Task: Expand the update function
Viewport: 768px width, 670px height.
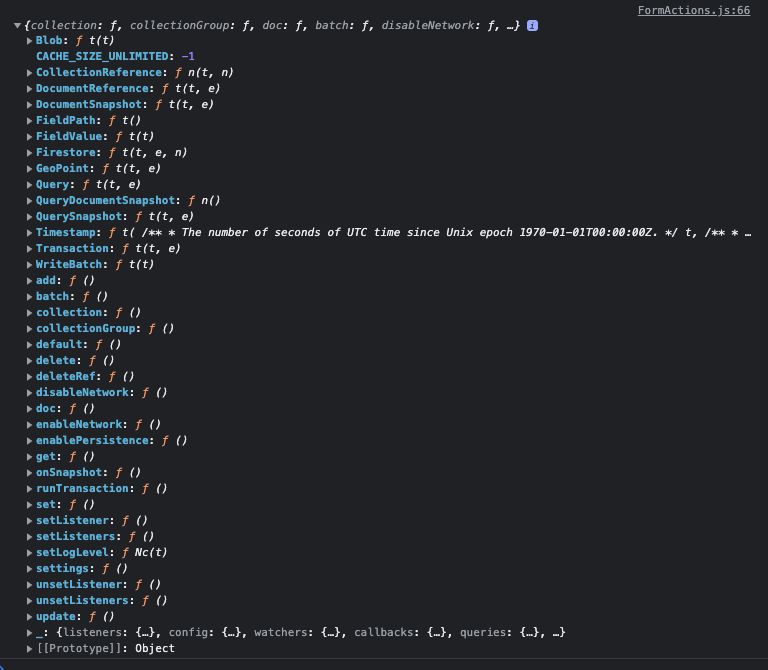Action: 29,617
